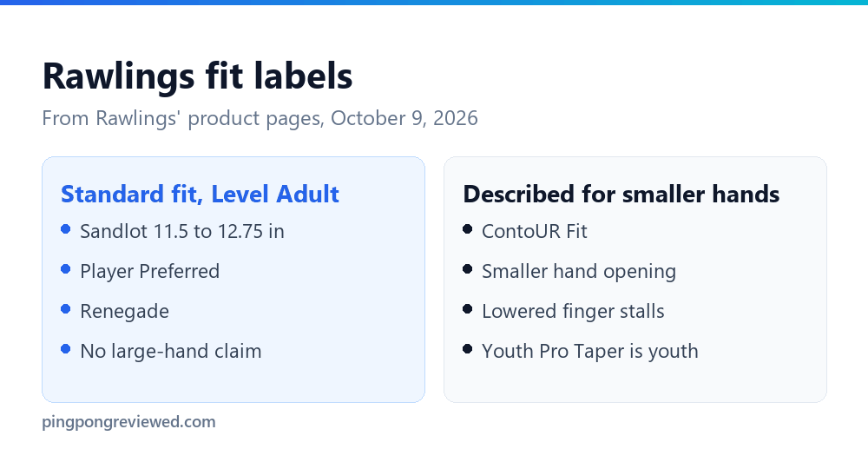This screenshot has height=449, width=868.
Task: Click the ContoUR Fit list item
Action: tap(534, 231)
